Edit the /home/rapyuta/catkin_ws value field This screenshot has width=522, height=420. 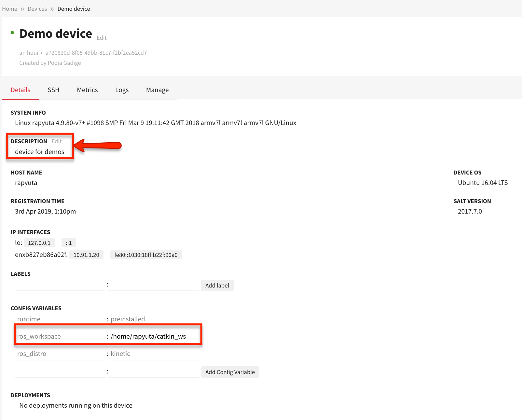(x=154, y=336)
